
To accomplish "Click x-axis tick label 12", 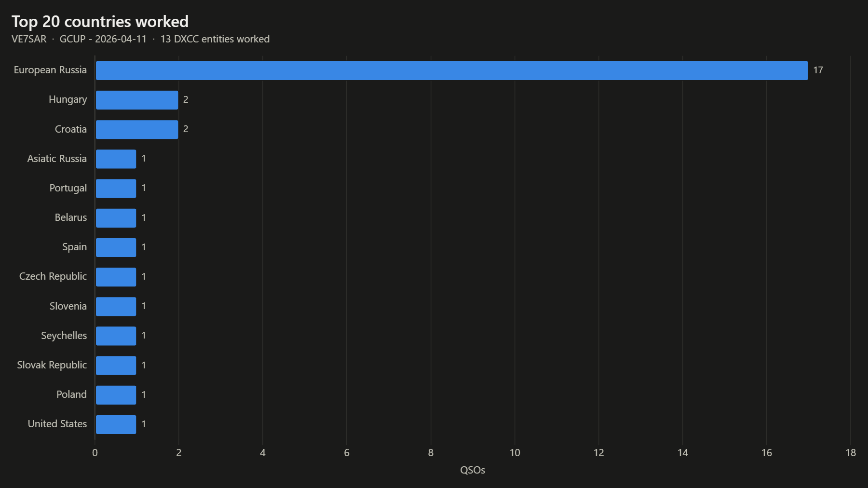I will 599,453.
